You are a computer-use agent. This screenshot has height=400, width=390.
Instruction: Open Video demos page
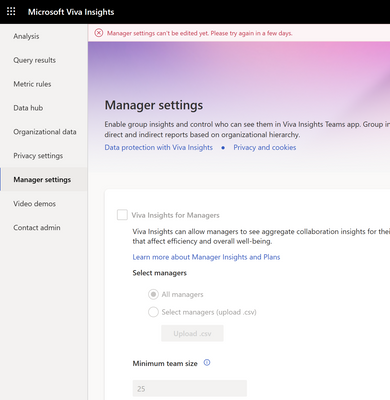point(35,204)
